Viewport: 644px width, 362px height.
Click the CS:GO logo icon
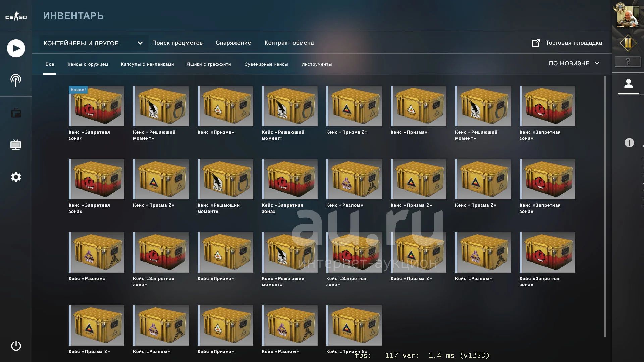[16, 16]
